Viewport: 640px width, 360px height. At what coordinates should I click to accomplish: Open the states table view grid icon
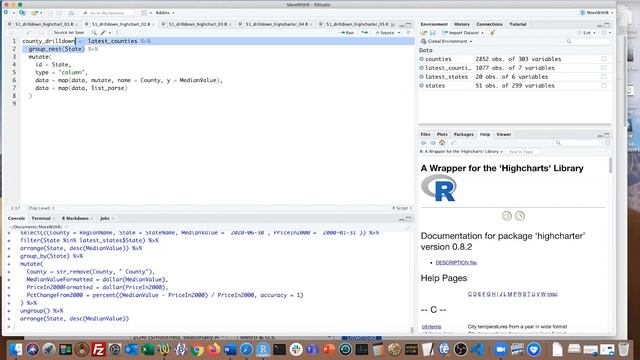pos(604,86)
